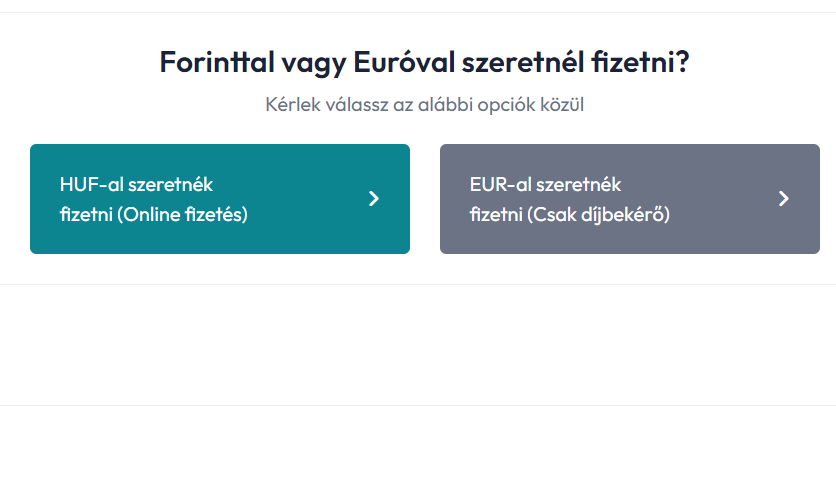Click the 'HUF-al szeretnék' text label
836x478 pixels.
point(137,185)
